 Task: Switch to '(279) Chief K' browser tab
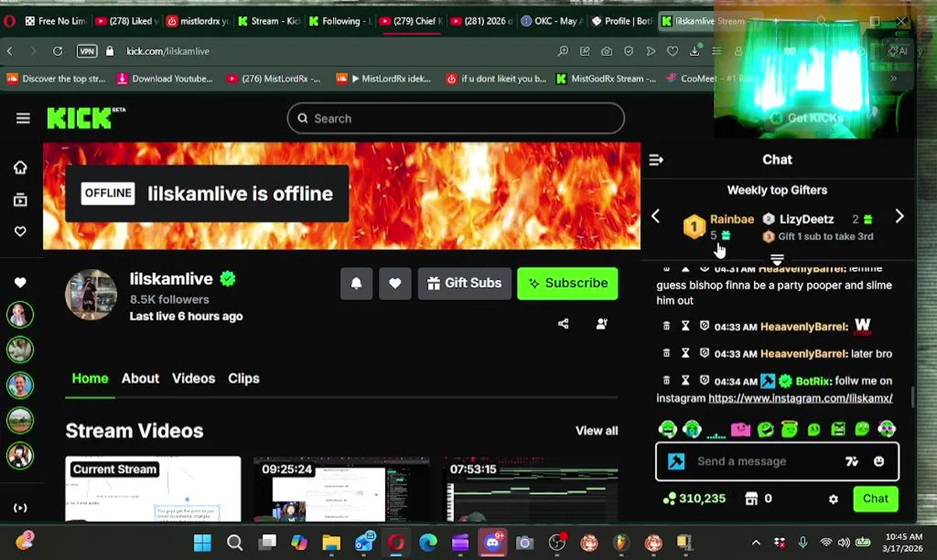point(412,21)
